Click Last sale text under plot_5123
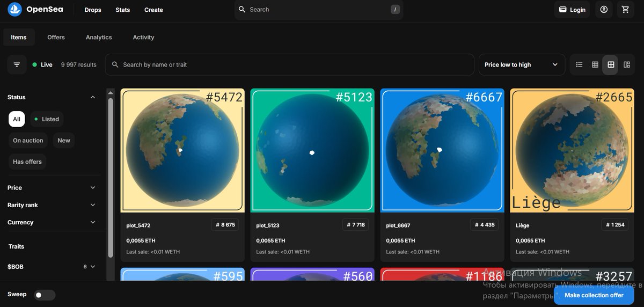Viewport: 644px width, 307px height. pos(283,252)
